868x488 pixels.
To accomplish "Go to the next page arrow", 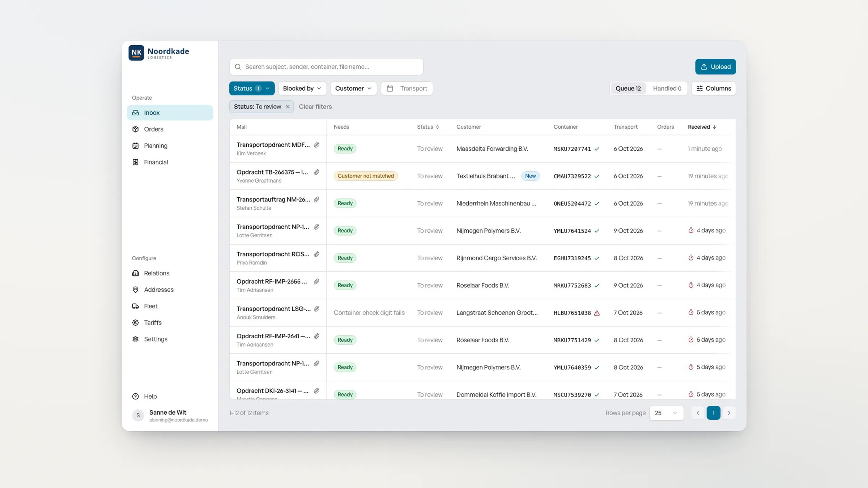I will click(729, 413).
